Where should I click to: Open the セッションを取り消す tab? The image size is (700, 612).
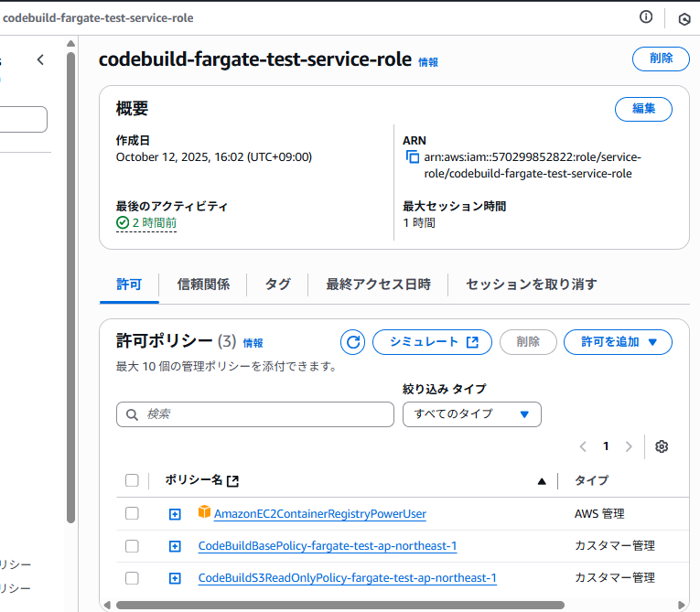pyautogui.click(x=532, y=285)
